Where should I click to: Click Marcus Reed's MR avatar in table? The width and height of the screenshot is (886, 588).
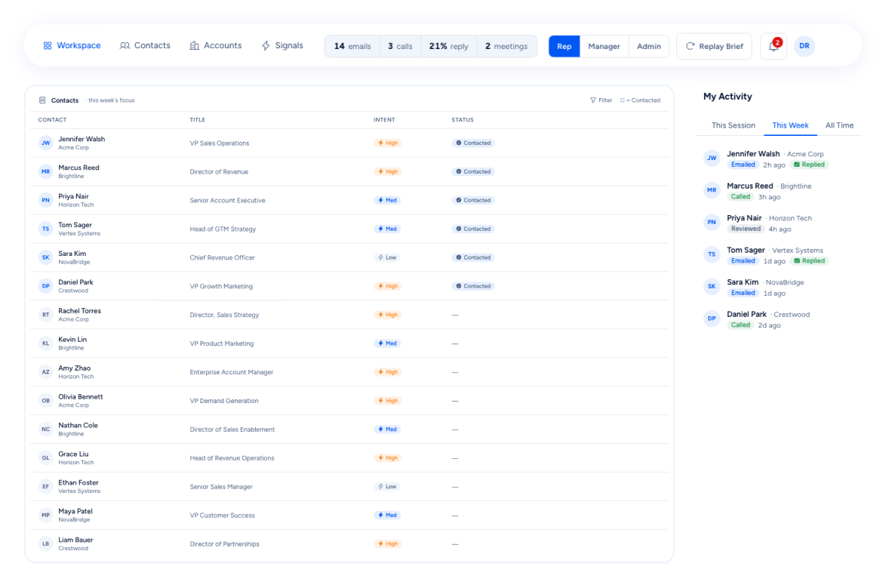click(x=46, y=172)
